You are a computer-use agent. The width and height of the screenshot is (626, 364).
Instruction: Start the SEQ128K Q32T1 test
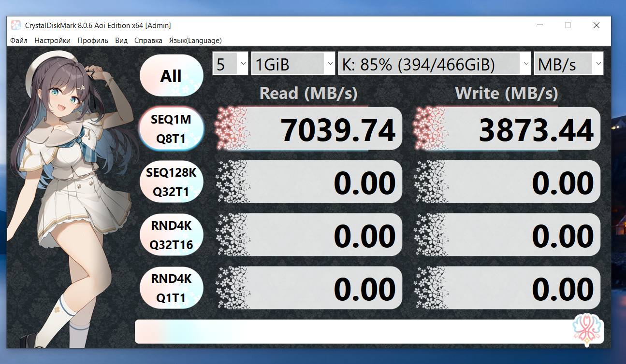[171, 182]
